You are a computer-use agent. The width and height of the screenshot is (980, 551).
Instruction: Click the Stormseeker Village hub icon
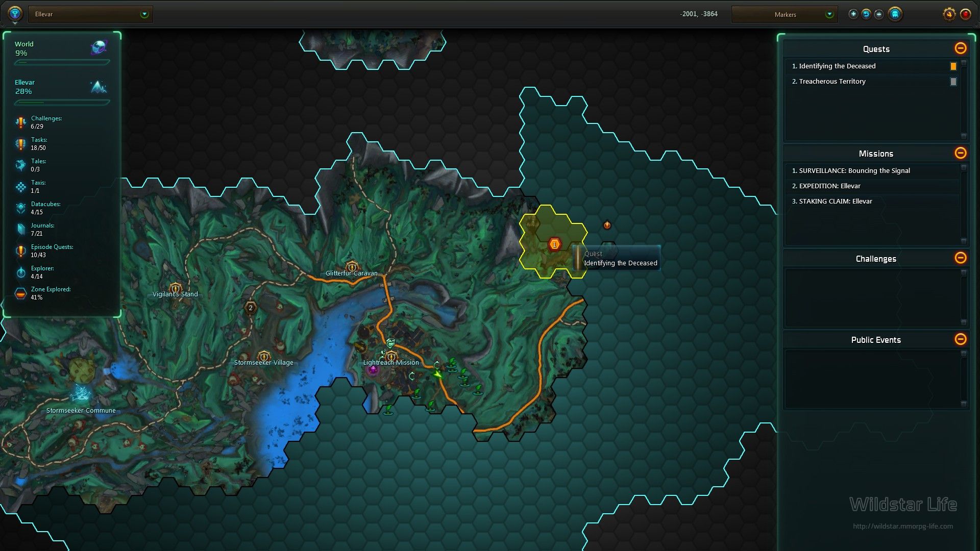(263, 356)
